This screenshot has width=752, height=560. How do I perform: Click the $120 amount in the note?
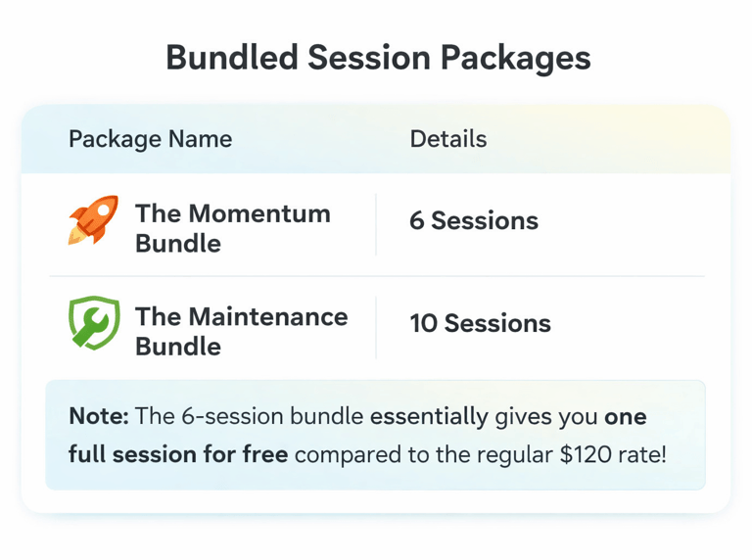pyautogui.click(x=561, y=455)
